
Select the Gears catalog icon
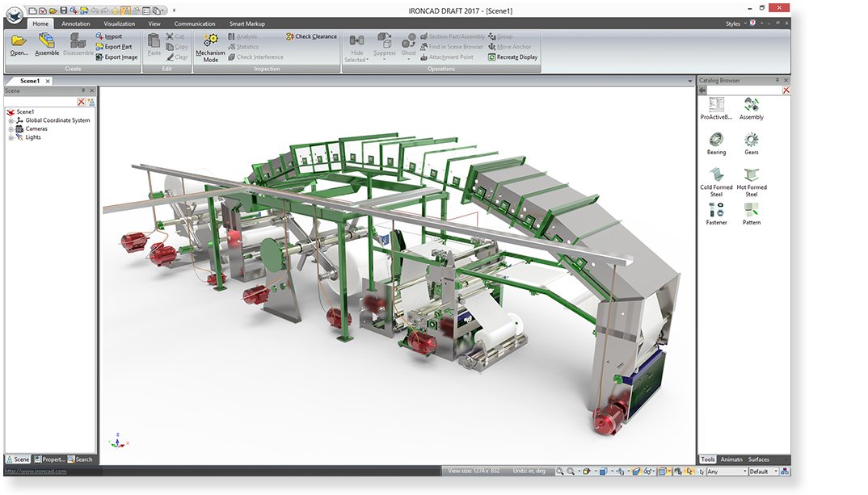tap(752, 141)
